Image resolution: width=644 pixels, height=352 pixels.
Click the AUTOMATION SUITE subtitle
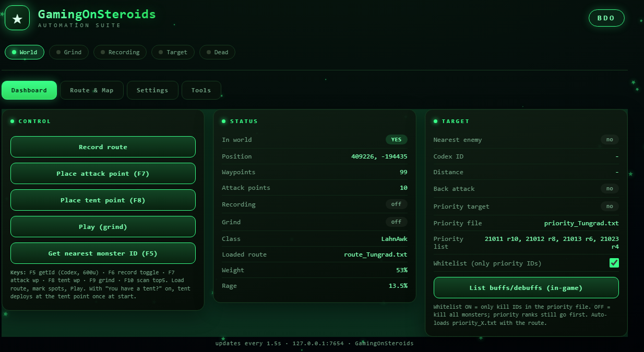(79, 26)
